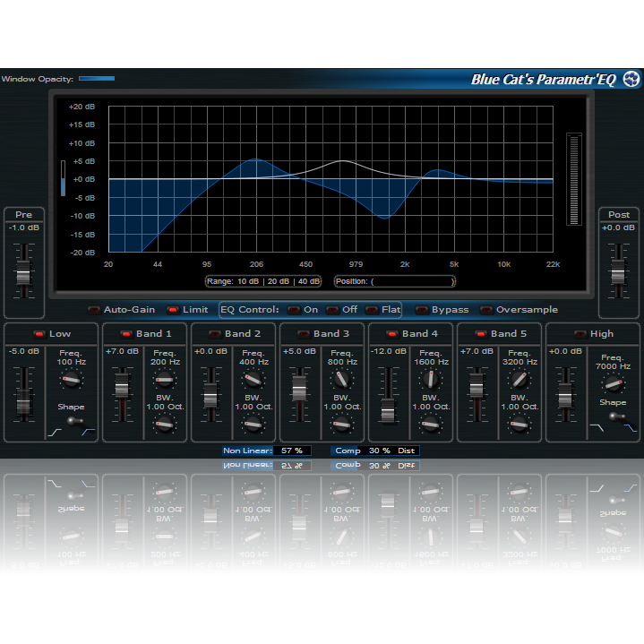Toggle the Band 3 enable LED
The height and width of the screenshot is (644, 644).
[x=304, y=334]
